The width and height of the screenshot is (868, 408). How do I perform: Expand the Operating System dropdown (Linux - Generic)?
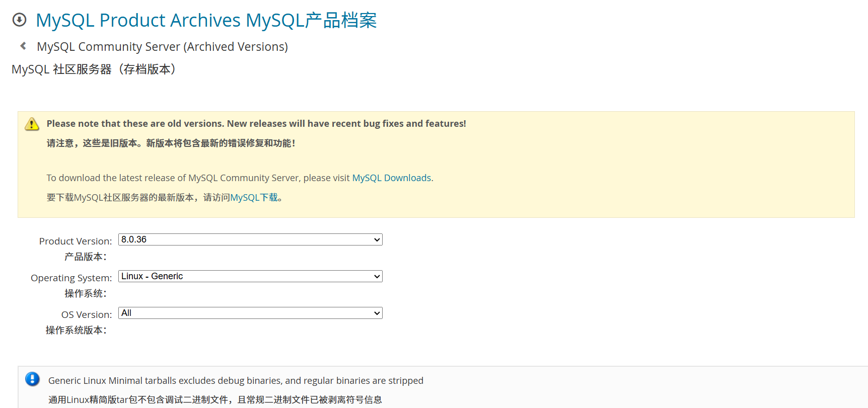click(250, 276)
